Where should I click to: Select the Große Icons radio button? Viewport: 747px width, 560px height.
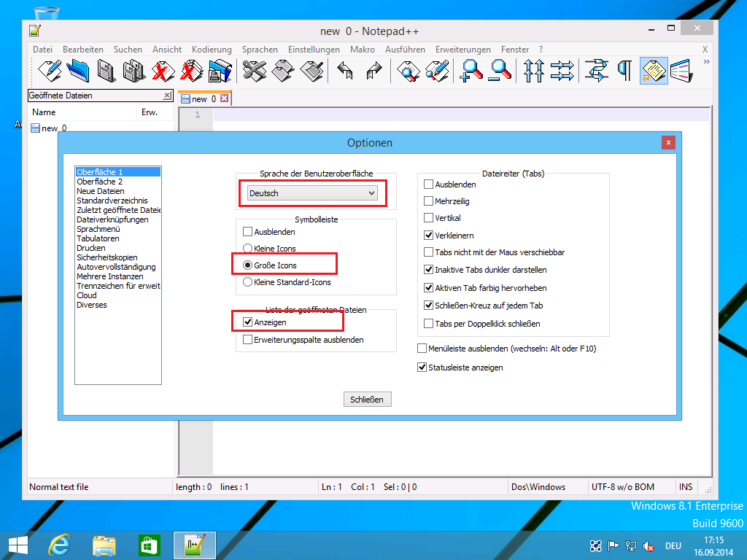click(248, 265)
